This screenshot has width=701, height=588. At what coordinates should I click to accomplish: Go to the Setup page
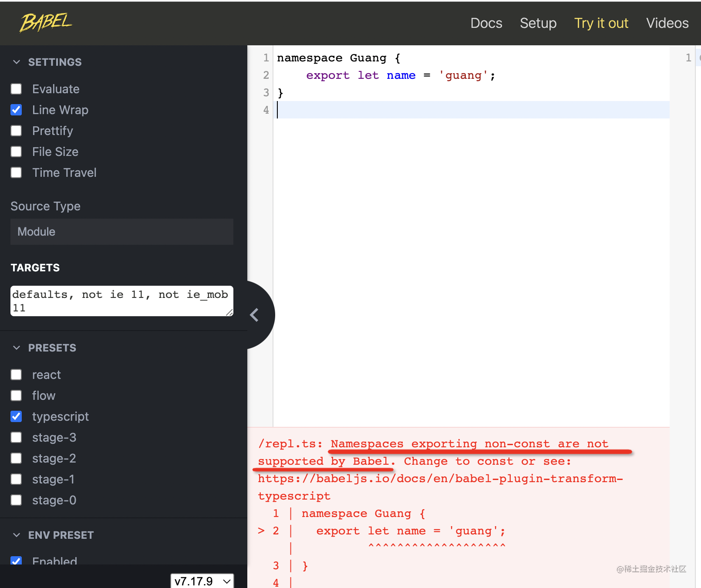point(538,23)
